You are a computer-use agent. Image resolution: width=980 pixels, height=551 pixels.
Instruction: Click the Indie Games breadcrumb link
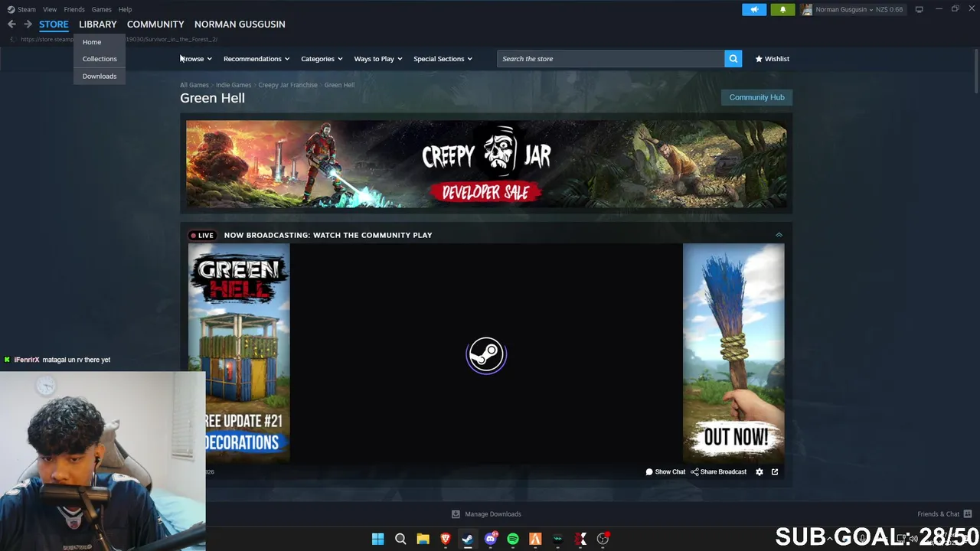coord(234,85)
